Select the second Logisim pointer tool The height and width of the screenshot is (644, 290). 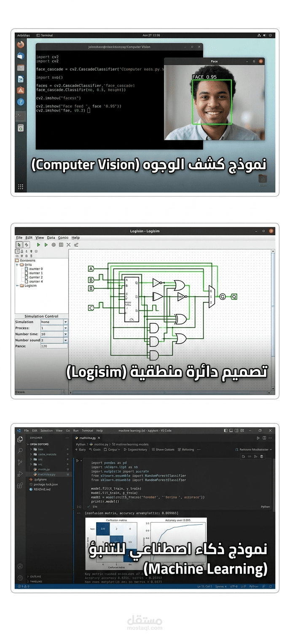pos(27,244)
